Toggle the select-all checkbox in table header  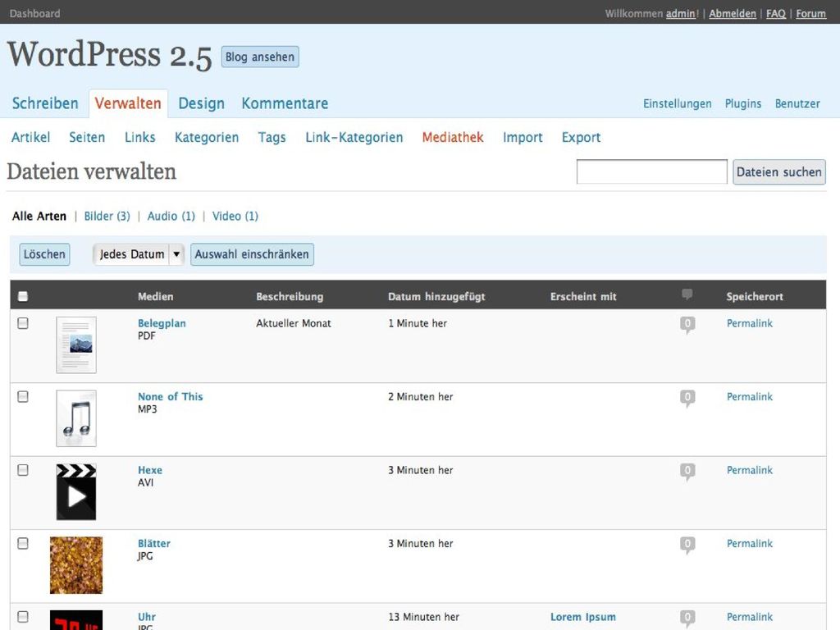tap(22, 296)
